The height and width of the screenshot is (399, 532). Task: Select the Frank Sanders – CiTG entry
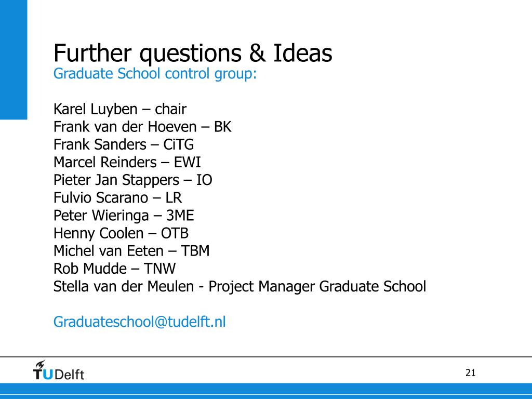(x=124, y=144)
